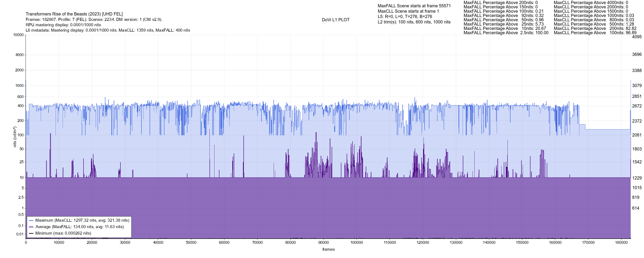Click the L6 metadata mastering display line
644x258 pixels.
click(108, 30)
